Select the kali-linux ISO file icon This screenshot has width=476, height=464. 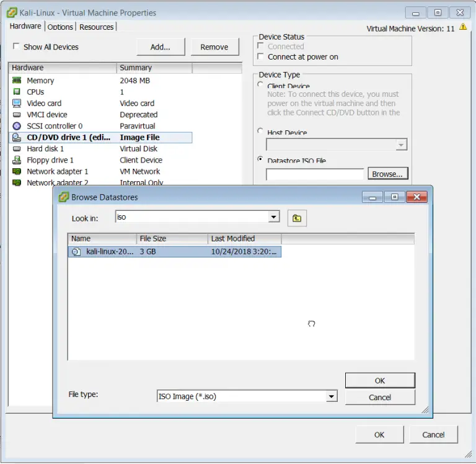77,251
